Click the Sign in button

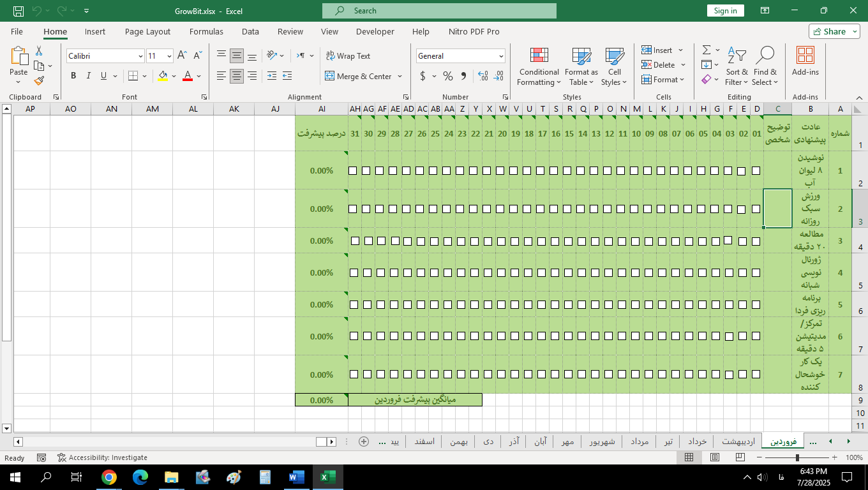click(x=726, y=11)
